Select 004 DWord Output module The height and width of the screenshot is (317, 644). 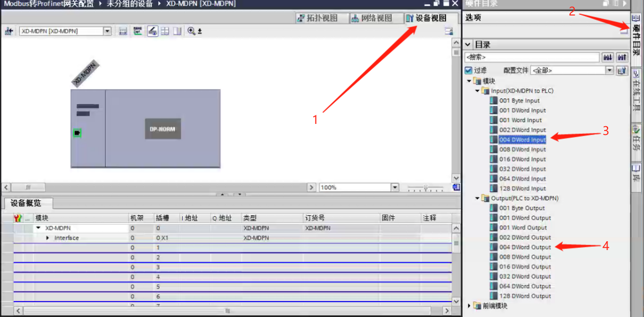525,247
